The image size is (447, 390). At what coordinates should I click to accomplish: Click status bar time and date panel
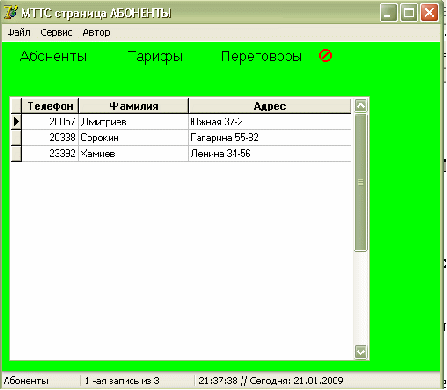click(x=271, y=381)
